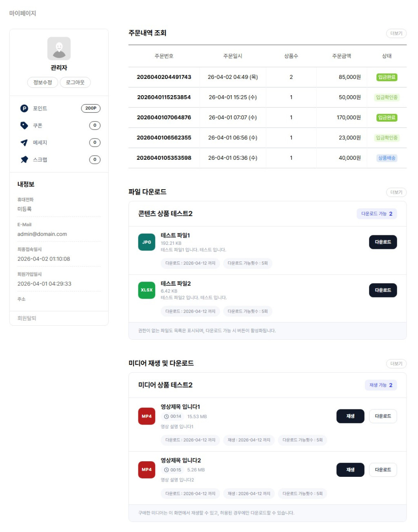Viewport: 418px width, 532px height.
Task: Open the 정보수정 profile edit button
Action: point(42,83)
